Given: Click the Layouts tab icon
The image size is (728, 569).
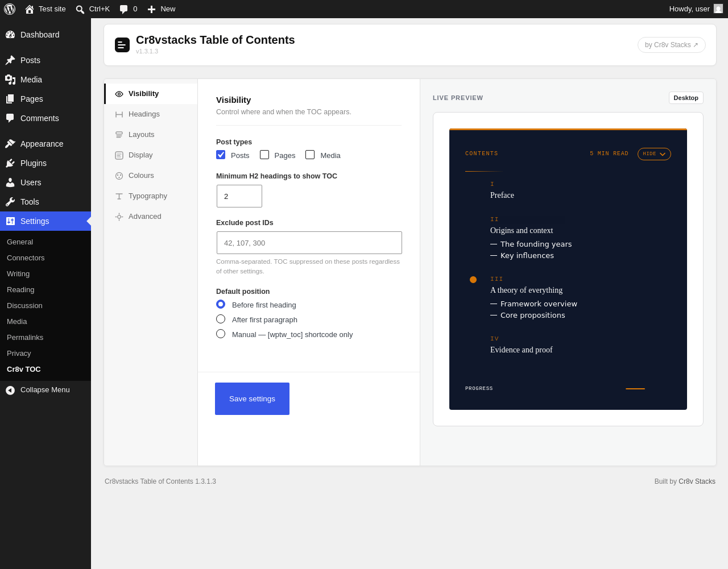Looking at the screenshot, I should [119, 135].
